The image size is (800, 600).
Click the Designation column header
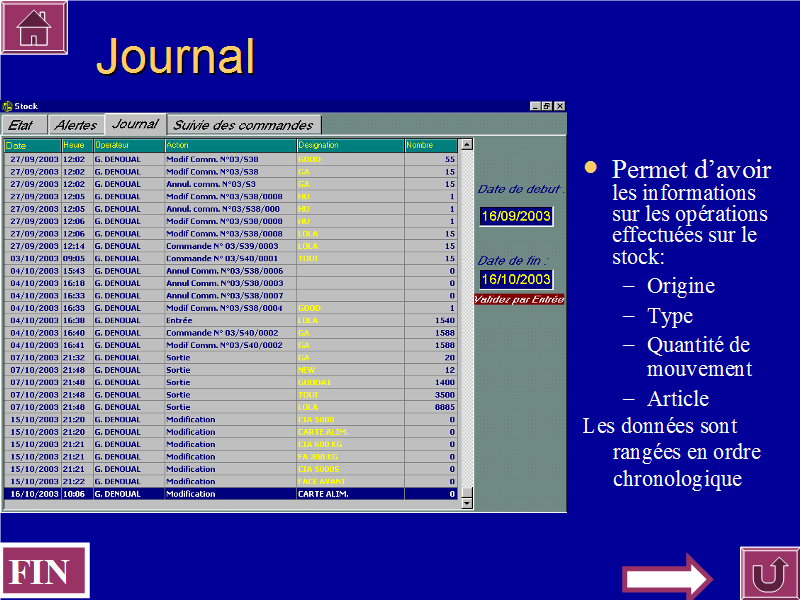click(x=351, y=145)
